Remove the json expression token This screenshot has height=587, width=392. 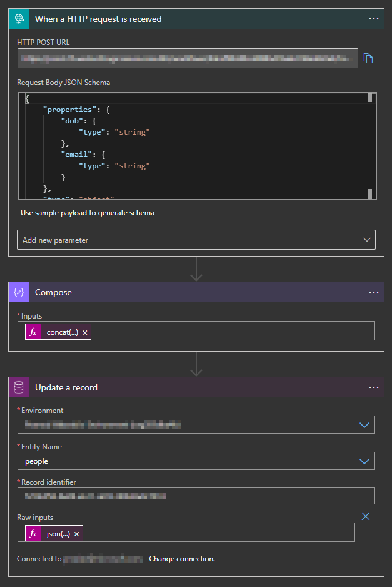point(76,533)
